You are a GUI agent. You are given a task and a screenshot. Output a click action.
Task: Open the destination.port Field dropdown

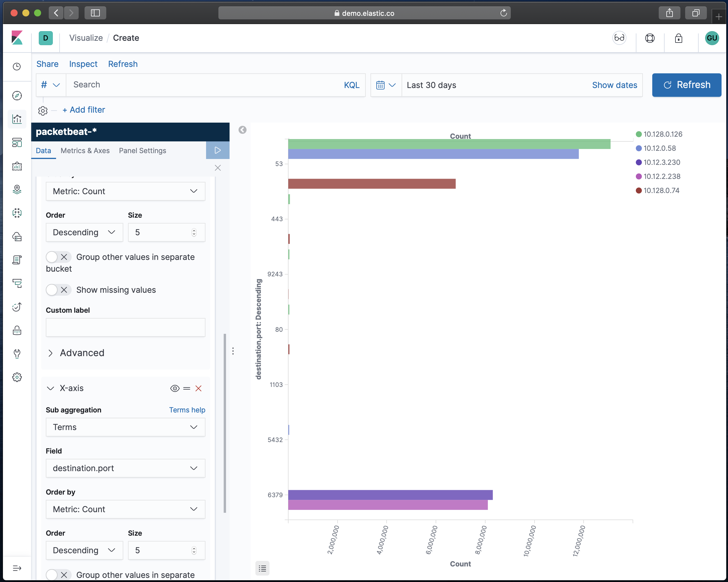(125, 468)
